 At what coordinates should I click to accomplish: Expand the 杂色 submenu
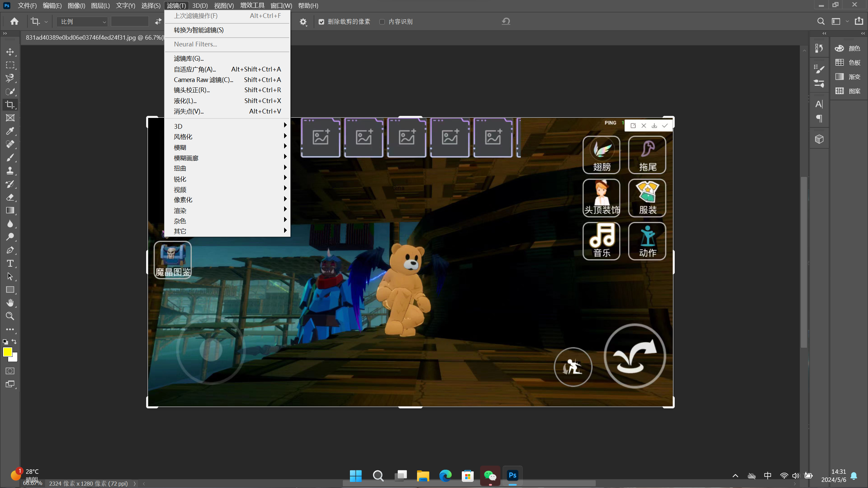(x=227, y=221)
